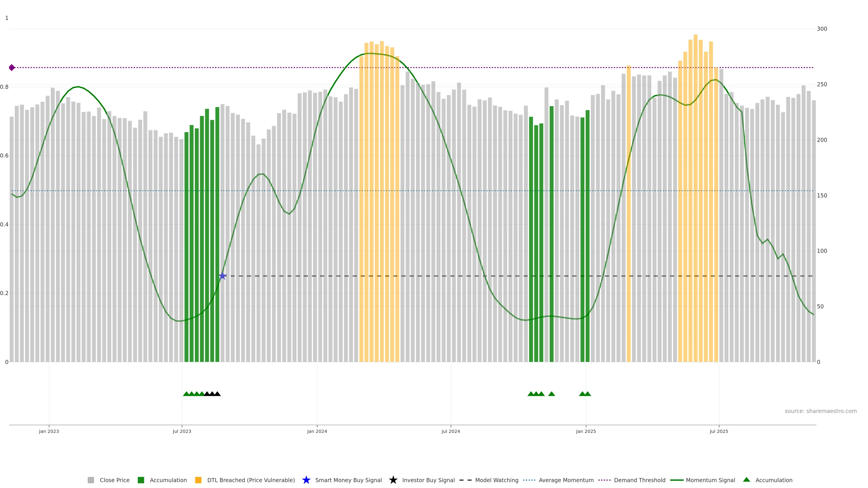
Task: Toggle Close Price series in legend
Action: (114, 480)
